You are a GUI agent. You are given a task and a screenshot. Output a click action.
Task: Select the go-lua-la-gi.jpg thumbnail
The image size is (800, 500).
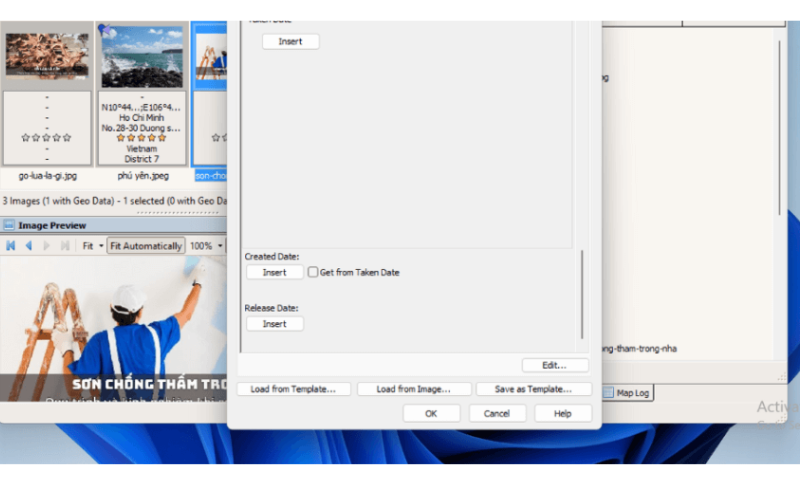pyautogui.click(x=47, y=57)
